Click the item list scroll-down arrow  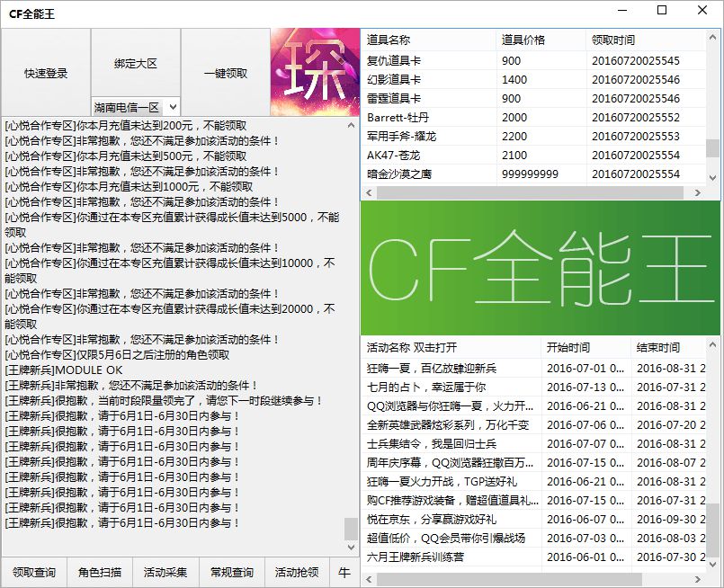point(712,178)
